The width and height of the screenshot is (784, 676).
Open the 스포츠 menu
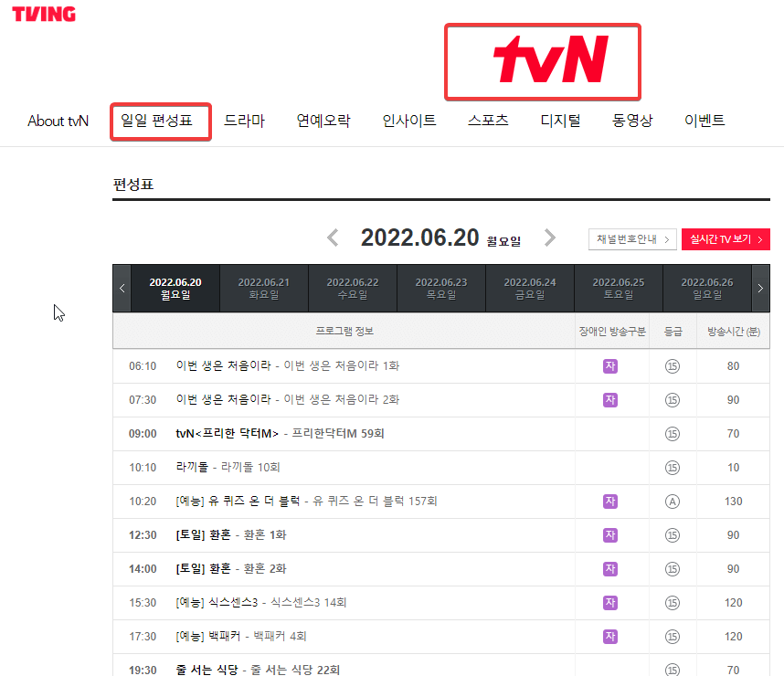pos(488,121)
